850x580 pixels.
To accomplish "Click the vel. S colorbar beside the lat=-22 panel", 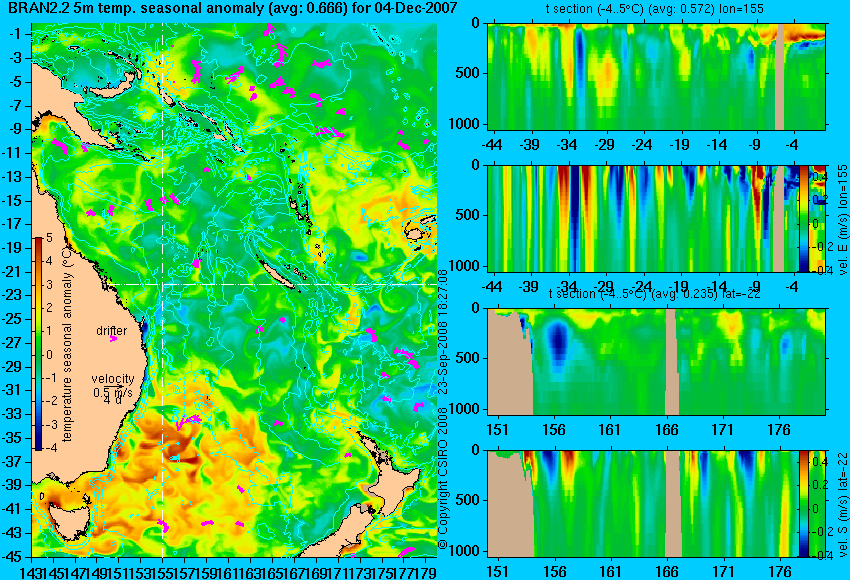I will click(804, 504).
